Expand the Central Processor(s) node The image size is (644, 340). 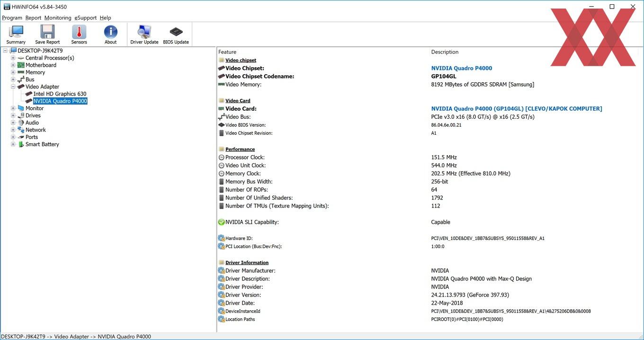[13, 58]
